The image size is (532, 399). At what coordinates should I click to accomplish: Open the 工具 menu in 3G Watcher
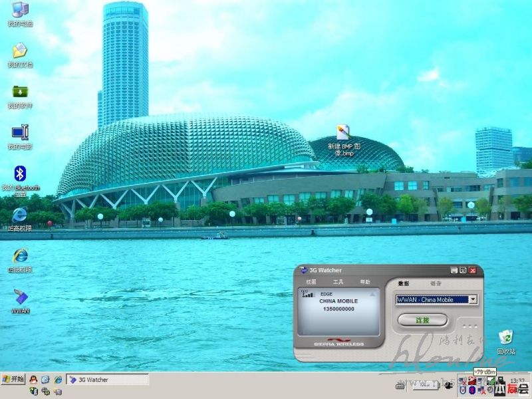(x=338, y=283)
